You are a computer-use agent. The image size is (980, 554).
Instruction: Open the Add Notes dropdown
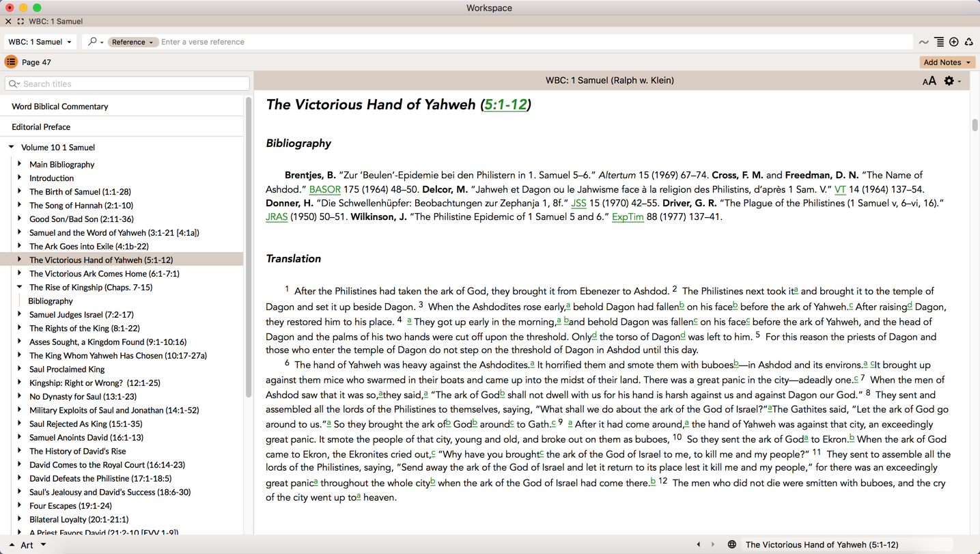(947, 62)
